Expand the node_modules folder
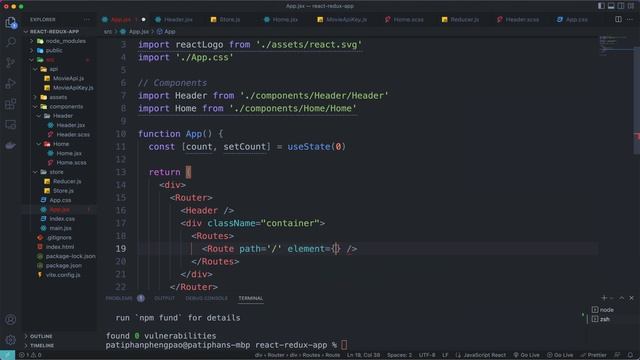 59,41
